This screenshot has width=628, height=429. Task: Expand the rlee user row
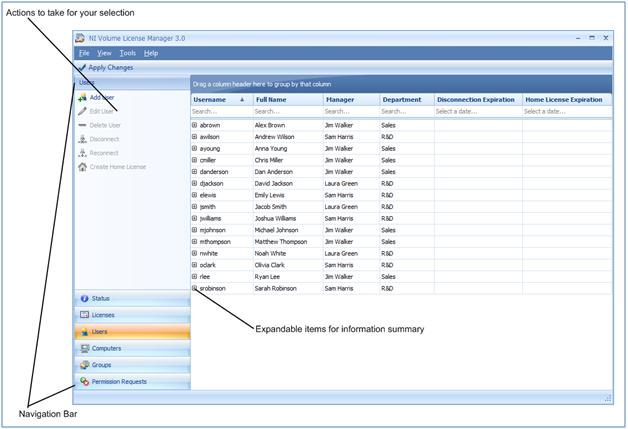tap(195, 276)
